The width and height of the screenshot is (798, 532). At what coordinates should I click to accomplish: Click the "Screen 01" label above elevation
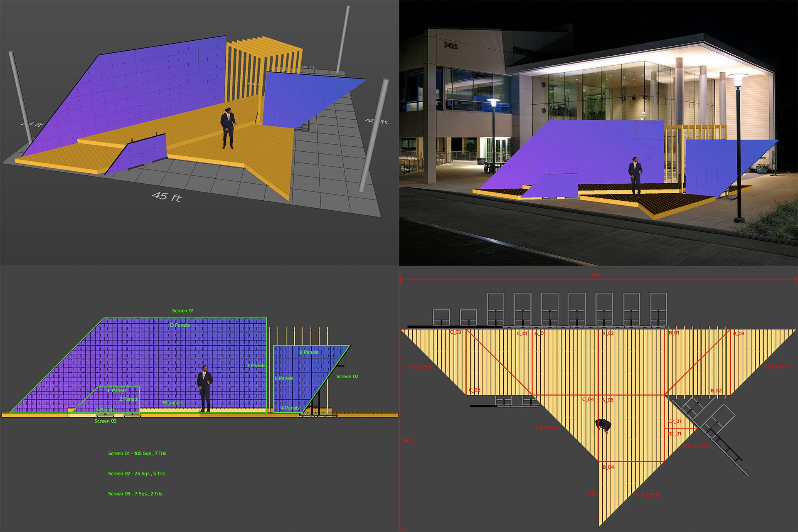point(183,310)
